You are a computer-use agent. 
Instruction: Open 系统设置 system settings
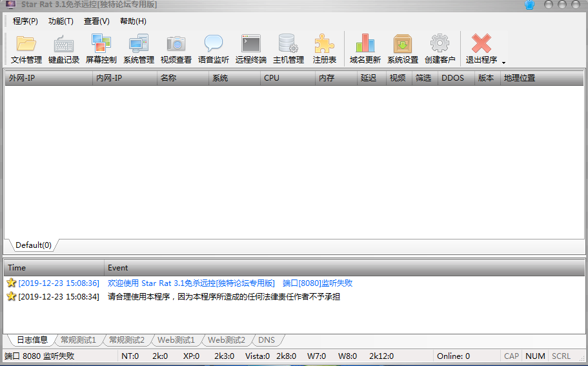coord(402,49)
